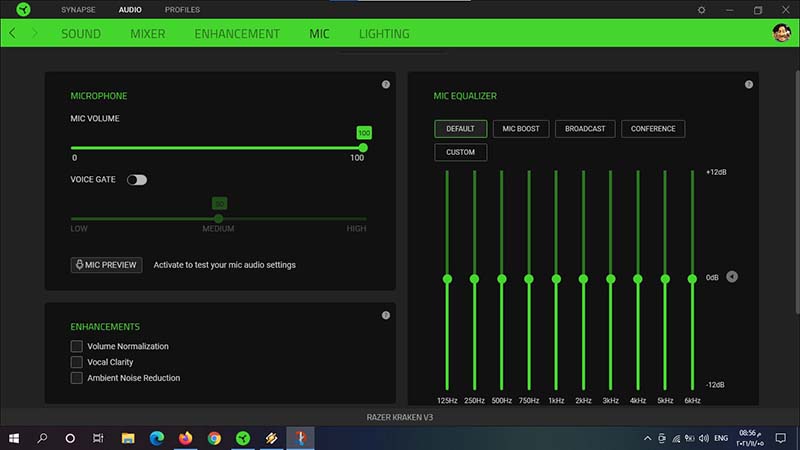The width and height of the screenshot is (800, 450).
Task: Check the Vocal Clarity option
Action: pos(77,362)
